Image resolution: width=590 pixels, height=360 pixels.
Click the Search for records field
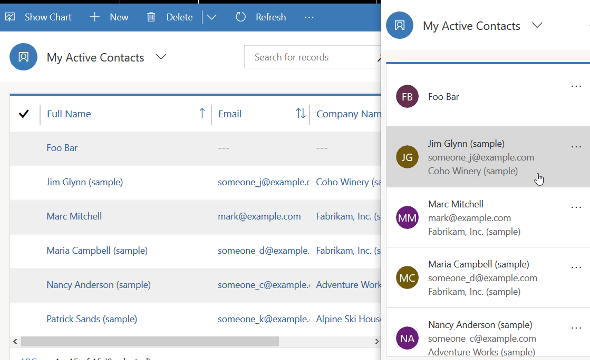[x=312, y=57]
